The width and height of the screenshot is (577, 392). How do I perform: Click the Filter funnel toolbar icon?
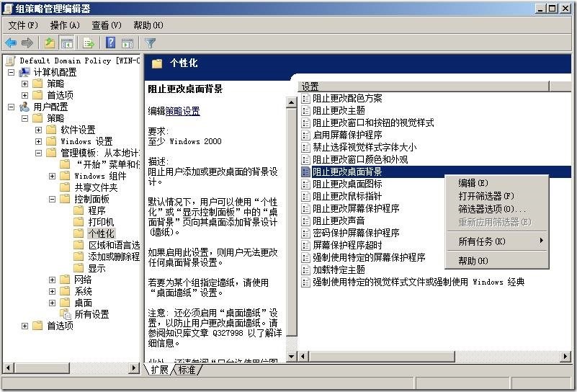coord(150,43)
